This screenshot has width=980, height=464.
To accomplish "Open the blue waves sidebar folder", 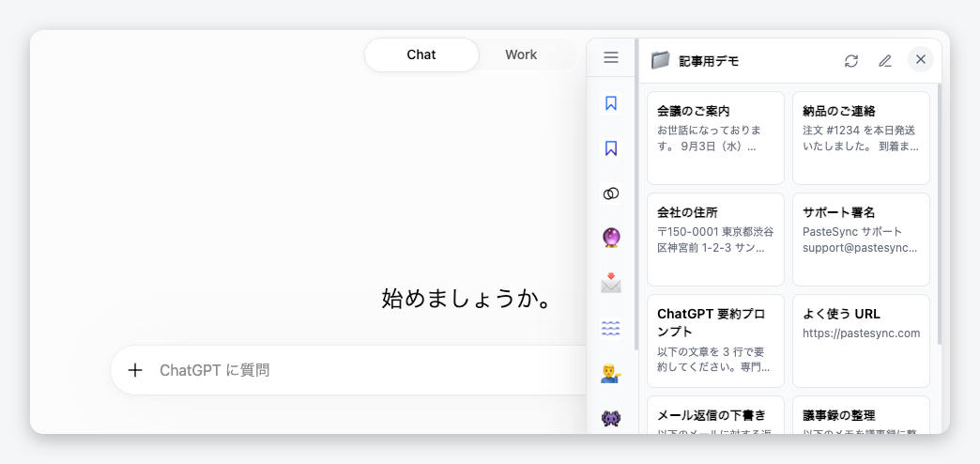I will point(611,329).
